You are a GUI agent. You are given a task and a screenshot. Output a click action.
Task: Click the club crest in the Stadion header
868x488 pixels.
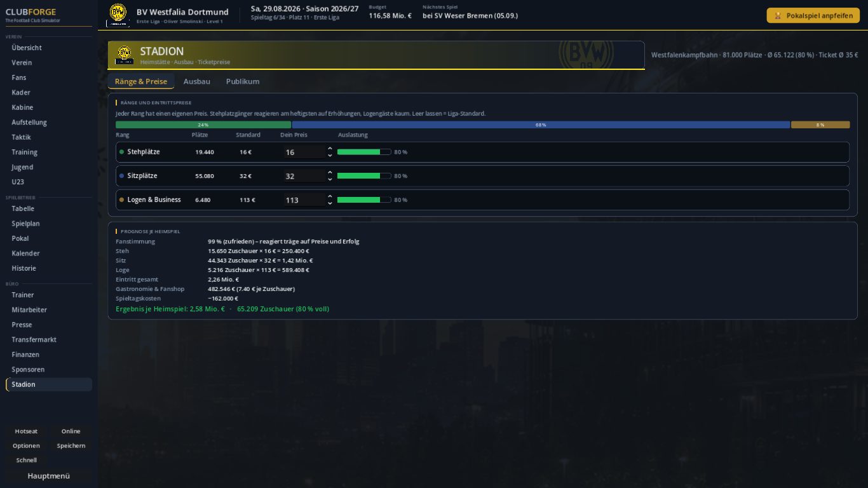click(124, 55)
